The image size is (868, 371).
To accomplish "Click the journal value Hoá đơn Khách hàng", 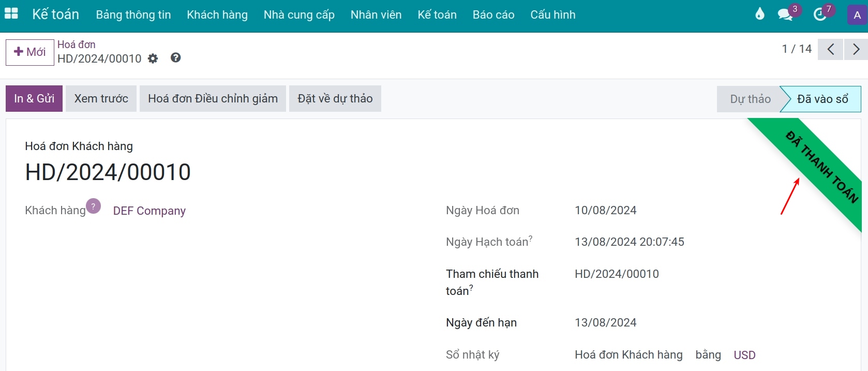I will (628, 354).
